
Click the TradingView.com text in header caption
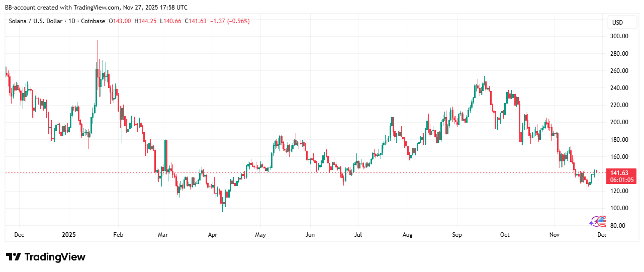(96, 8)
